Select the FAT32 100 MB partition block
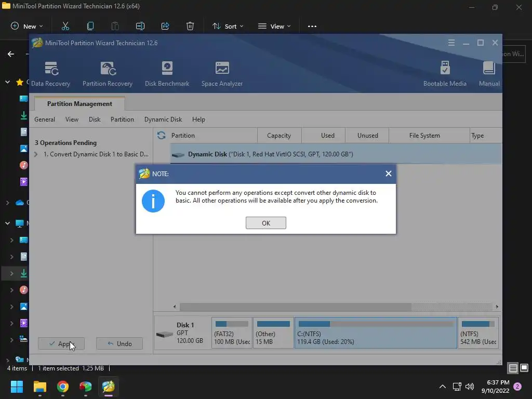This screenshot has height=399, width=532. pos(232,333)
